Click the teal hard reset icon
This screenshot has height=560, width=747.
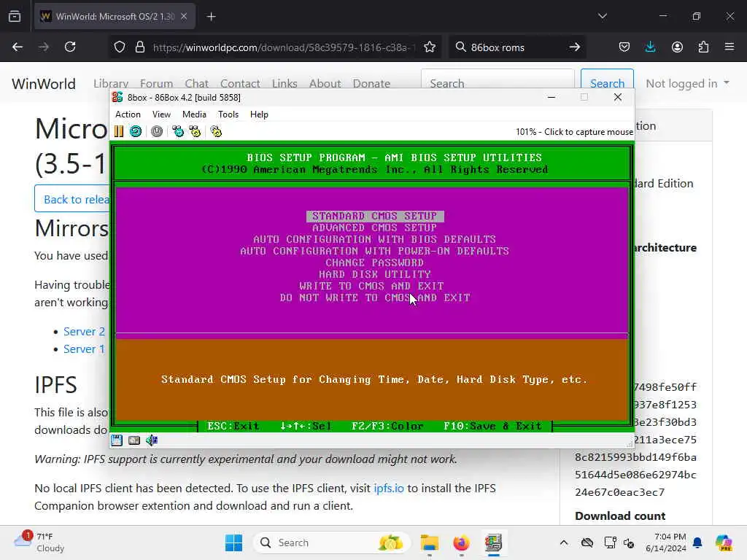[136, 131]
